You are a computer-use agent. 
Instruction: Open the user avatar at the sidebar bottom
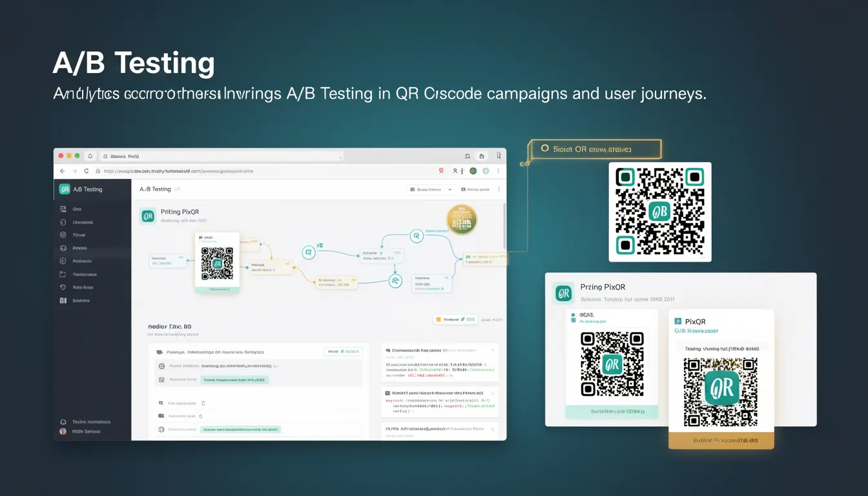[x=63, y=431]
